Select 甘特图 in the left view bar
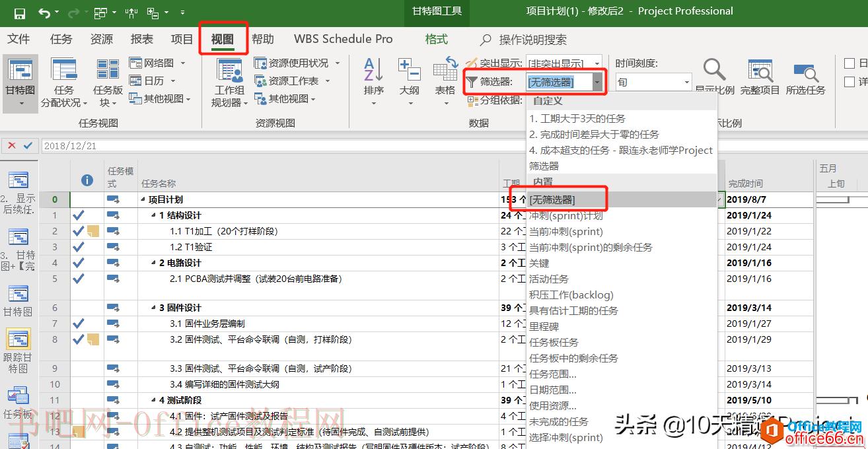Viewport: 868px width, 449px height. click(x=18, y=301)
